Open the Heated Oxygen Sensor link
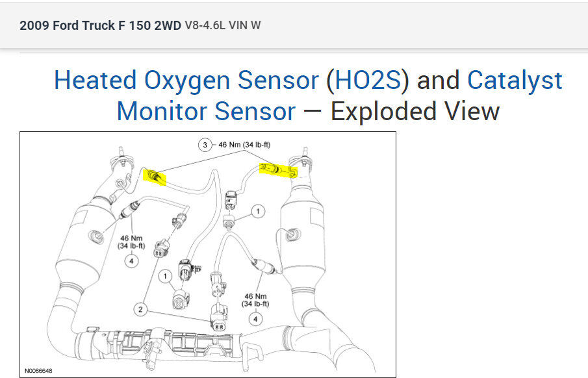 coord(186,81)
